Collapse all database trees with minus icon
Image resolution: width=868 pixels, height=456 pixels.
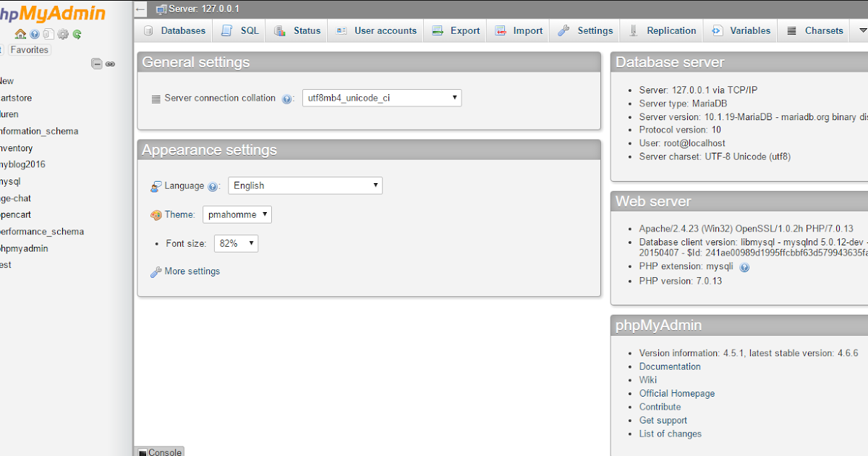[x=96, y=63]
